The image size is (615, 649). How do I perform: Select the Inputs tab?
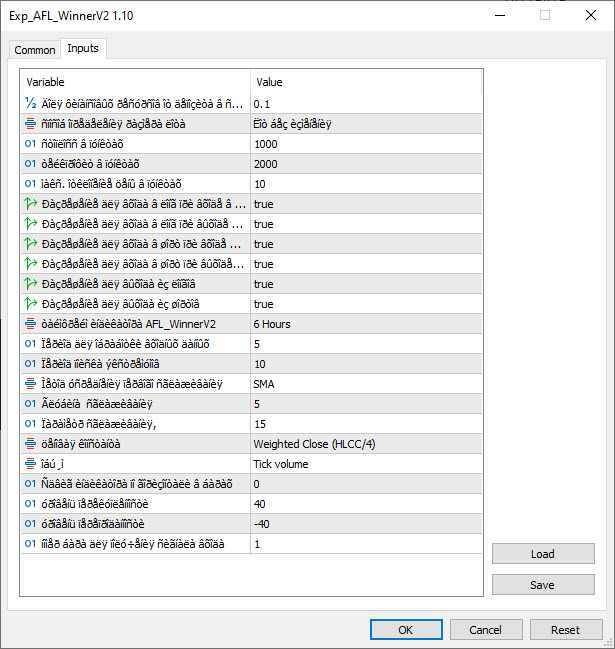[x=83, y=49]
